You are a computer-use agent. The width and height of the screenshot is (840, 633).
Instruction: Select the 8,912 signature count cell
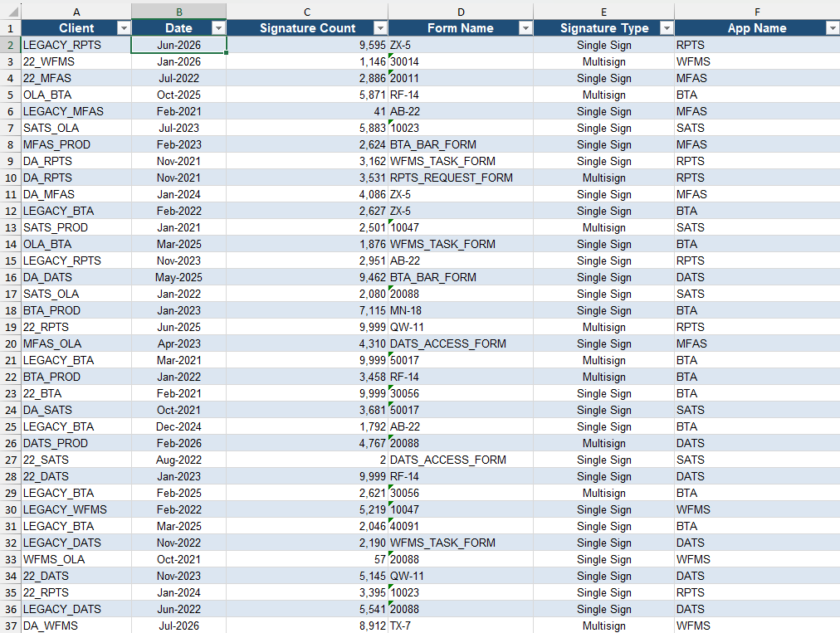pyautogui.click(x=307, y=626)
